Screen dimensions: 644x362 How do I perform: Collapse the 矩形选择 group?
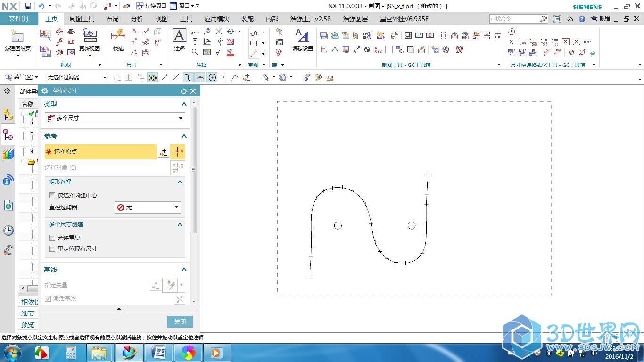point(180,182)
